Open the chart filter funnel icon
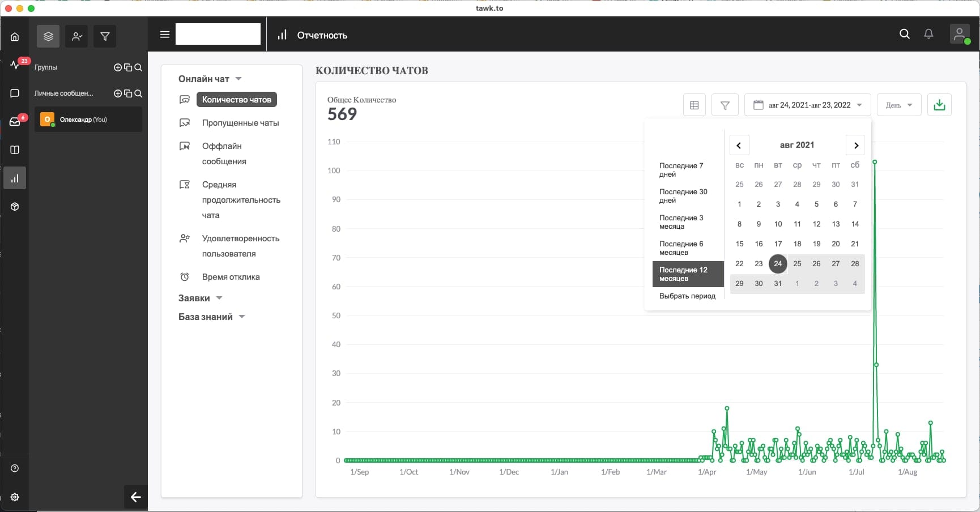The height and width of the screenshot is (512, 980). click(725, 105)
